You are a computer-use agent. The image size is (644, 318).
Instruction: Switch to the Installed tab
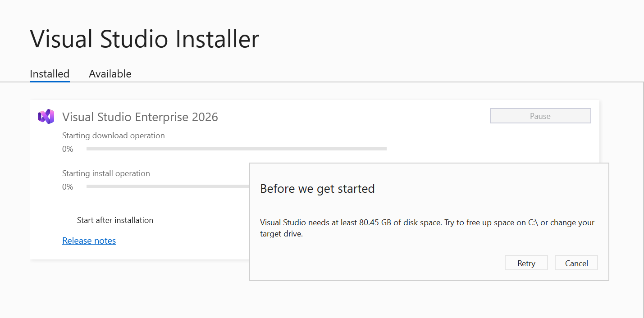point(49,73)
